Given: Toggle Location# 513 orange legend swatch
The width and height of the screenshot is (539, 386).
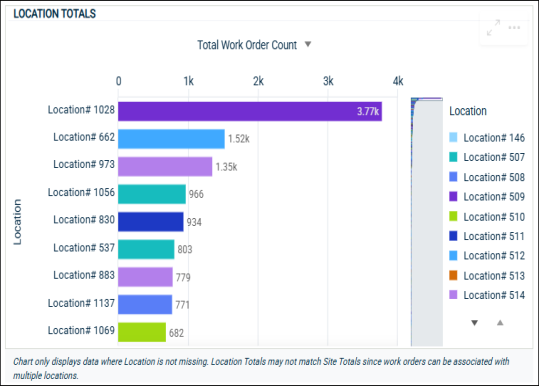Looking at the screenshot, I should (453, 275).
